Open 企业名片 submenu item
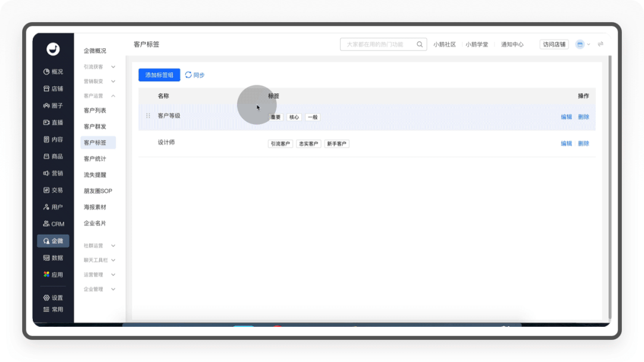The image size is (644, 362). tap(95, 223)
